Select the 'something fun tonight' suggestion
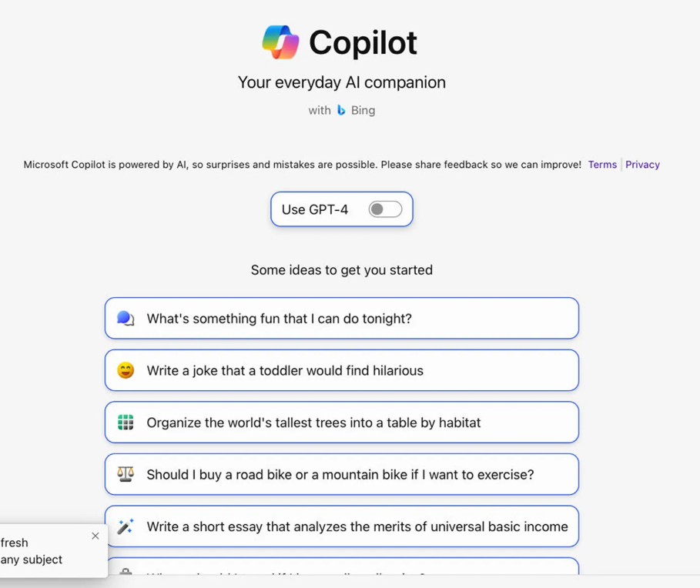 click(x=342, y=318)
